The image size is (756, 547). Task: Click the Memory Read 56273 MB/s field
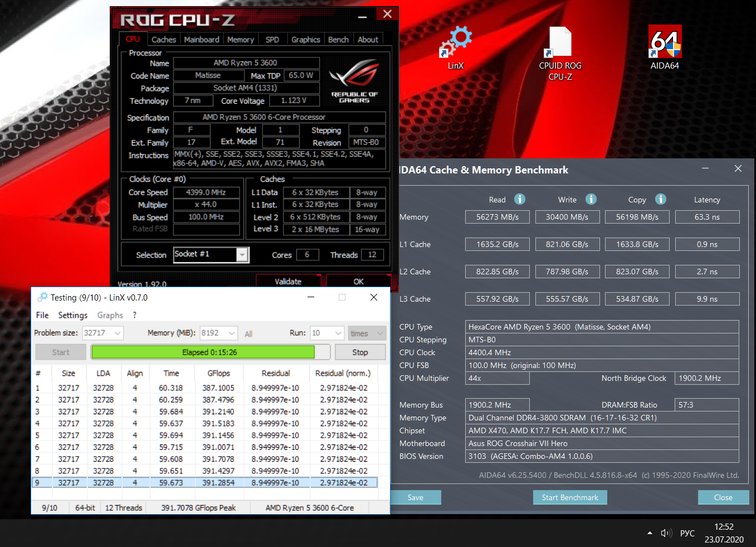click(498, 217)
